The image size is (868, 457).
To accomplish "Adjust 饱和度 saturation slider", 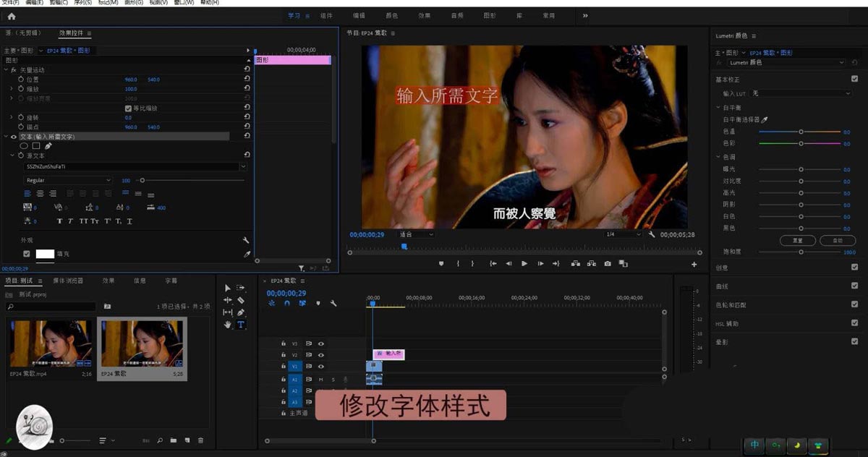I will pyautogui.click(x=801, y=252).
